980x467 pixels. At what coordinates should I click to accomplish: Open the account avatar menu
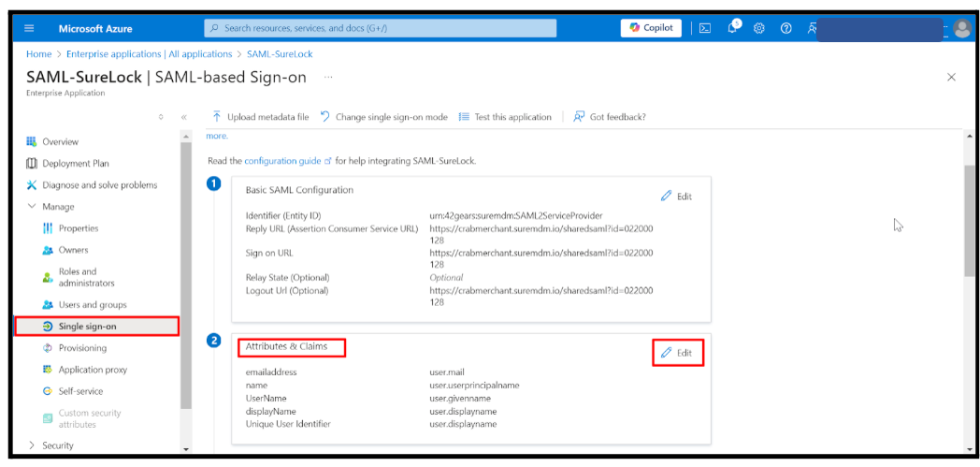962,29
